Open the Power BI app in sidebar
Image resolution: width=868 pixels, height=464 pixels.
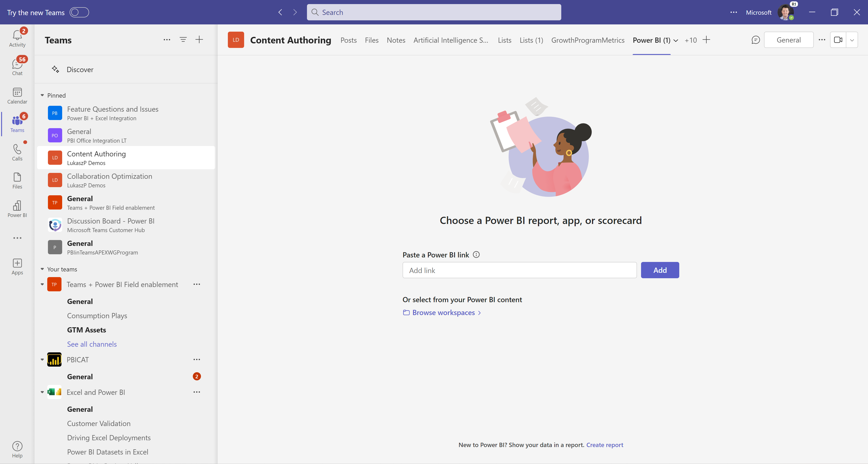[x=17, y=209]
